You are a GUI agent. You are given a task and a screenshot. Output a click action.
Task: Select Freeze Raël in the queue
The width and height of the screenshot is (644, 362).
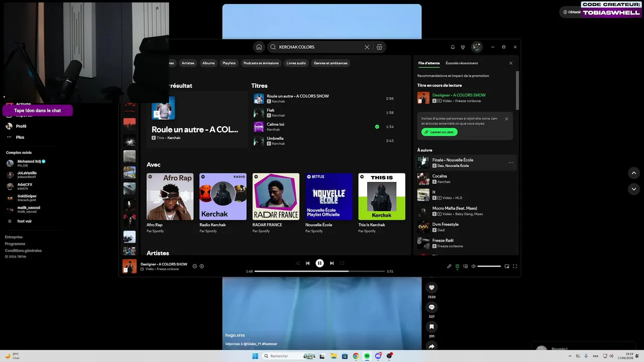pos(465,243)
